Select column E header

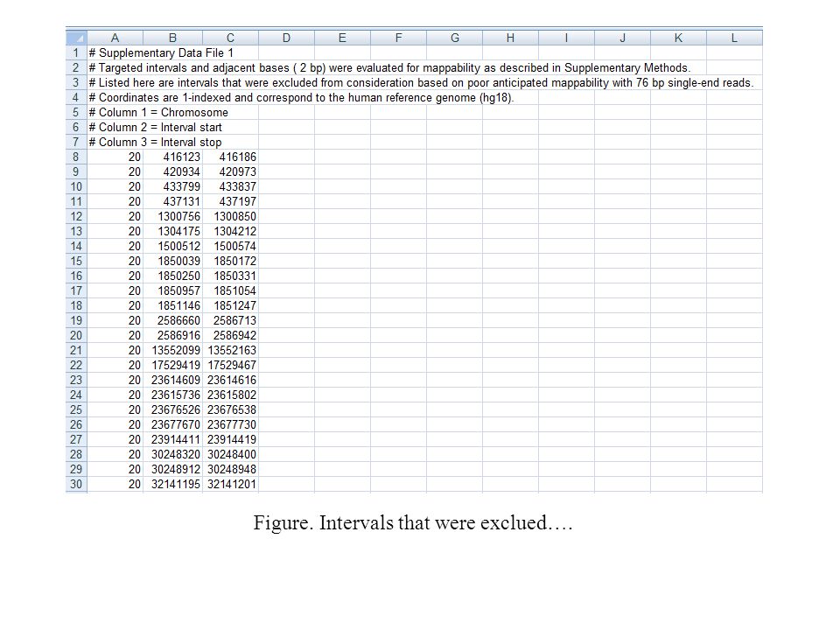[x=342, y=38]
